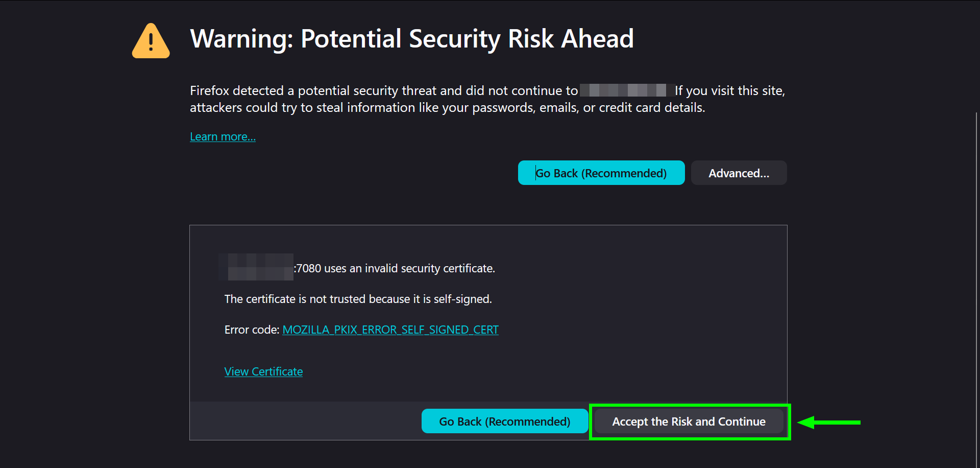Click the bottom Go Back (Recommended) button

(505, 421)
